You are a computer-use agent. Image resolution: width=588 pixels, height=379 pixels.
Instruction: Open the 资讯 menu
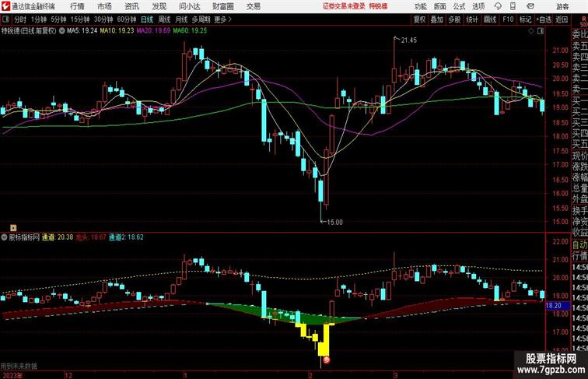(x=132, y=6)
